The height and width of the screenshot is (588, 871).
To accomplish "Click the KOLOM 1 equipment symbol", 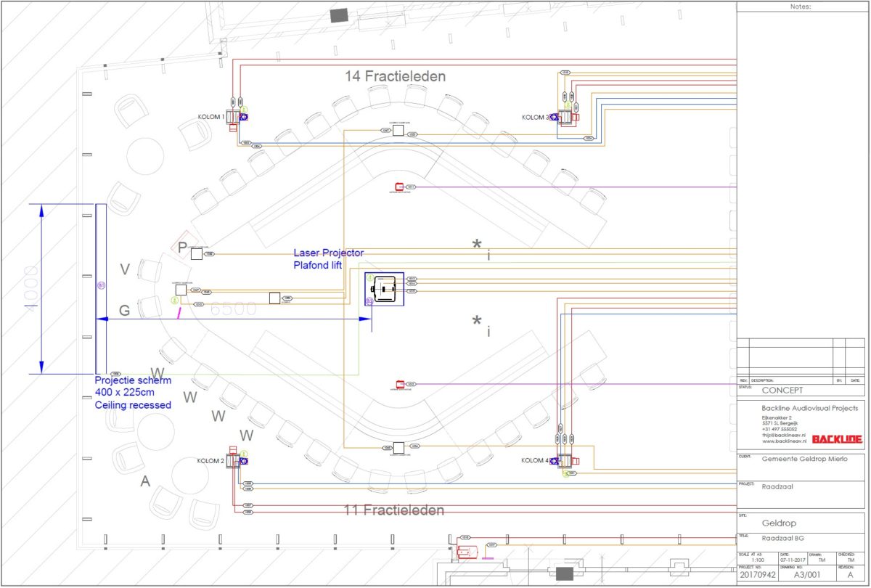I will [x=237, y=117].
